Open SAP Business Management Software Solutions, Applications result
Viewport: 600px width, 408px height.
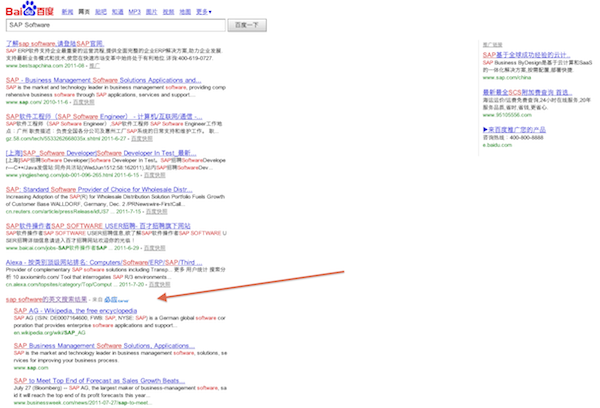[104, 346]
